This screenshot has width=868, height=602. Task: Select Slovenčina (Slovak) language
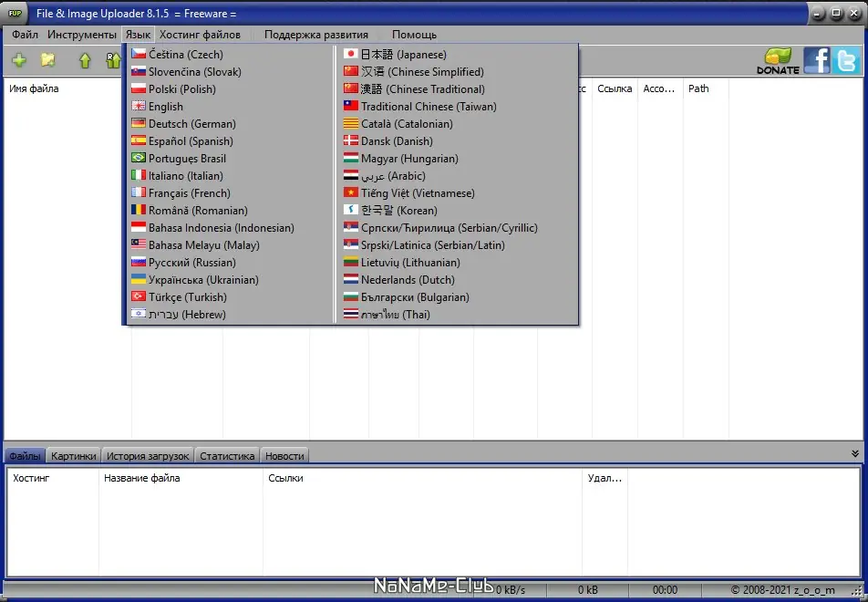click(230, 72)
